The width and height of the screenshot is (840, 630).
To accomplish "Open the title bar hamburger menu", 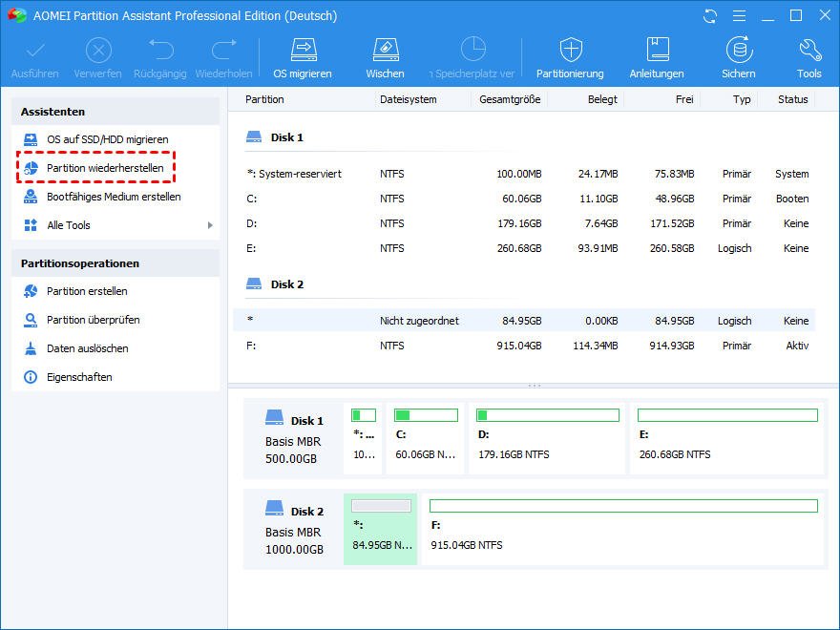I will [737, 16].
